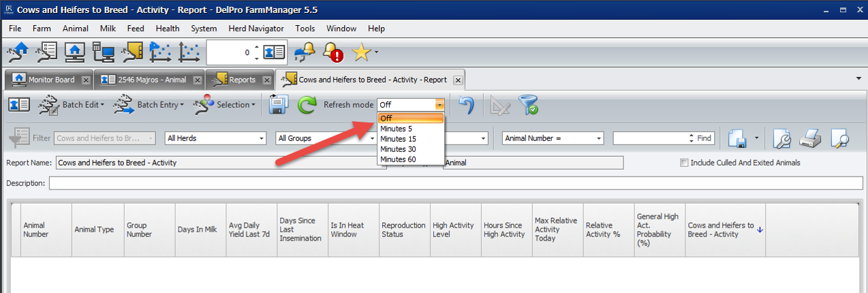Click the funnel filter icon with checkmark
Image resolution: width=868 pixels, height=293 pixels.
tap(528, 105)
